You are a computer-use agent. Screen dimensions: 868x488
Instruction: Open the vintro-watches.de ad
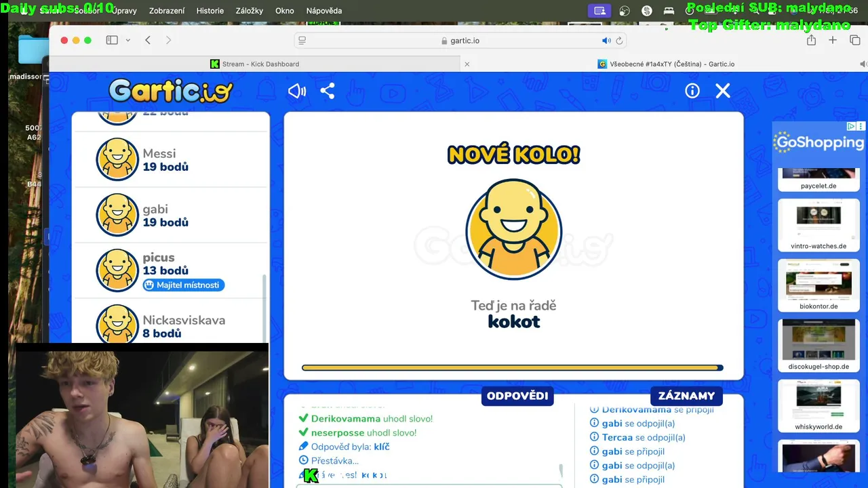[818, 225]
